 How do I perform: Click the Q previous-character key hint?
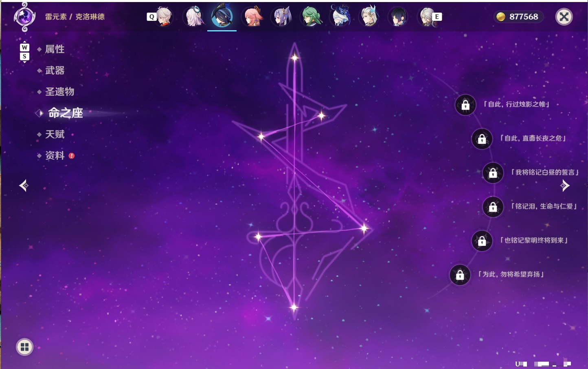click(152, 17)
